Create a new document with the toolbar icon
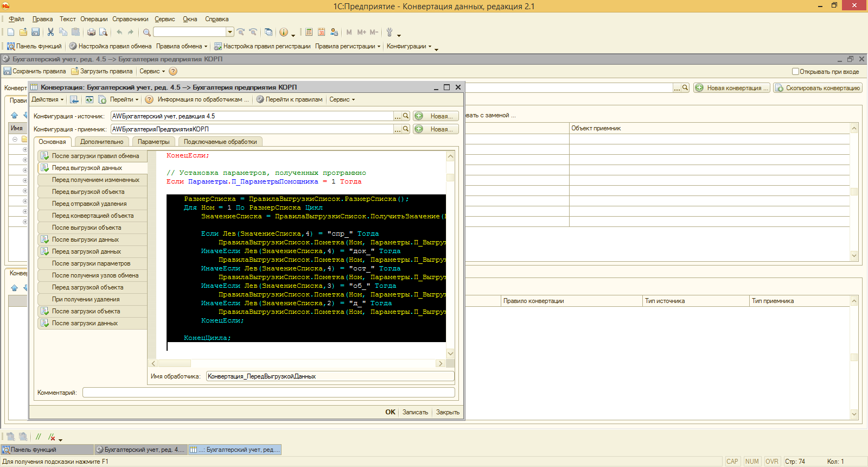868x467 pixels. 11,32
